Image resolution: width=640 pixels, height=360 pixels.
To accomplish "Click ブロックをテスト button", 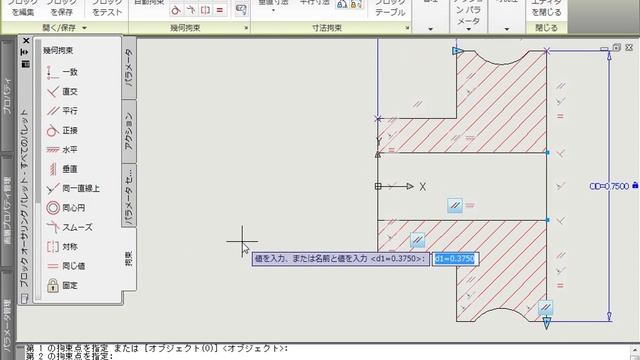I will 107,8.
